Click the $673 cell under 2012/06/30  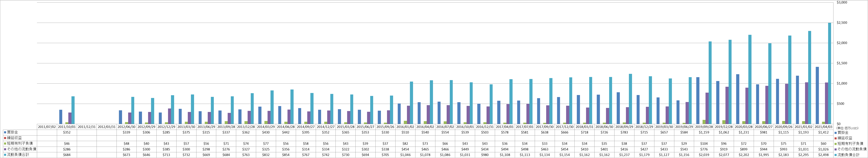tap(126, 155)
